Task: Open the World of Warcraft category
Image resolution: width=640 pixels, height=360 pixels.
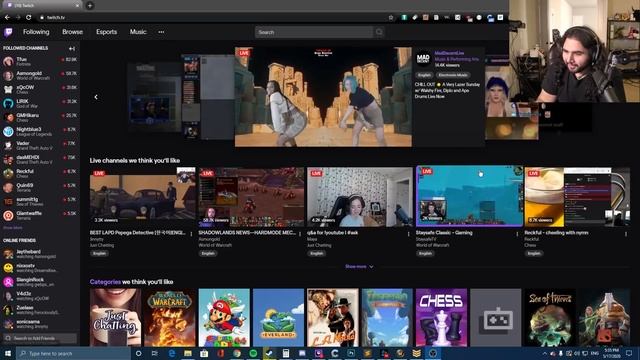Action: (x=170, y=318)
